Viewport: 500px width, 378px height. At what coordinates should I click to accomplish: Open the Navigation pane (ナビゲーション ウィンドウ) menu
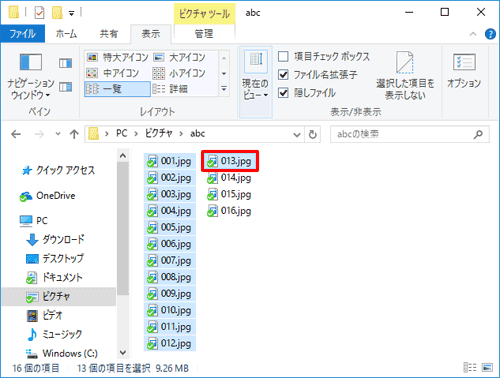click(31, 76)
